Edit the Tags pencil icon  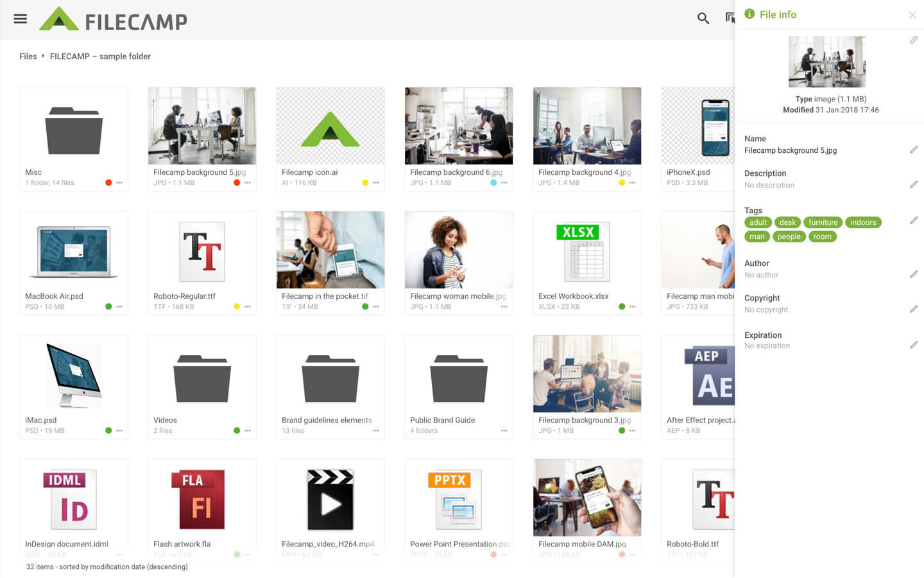(913, 220)
